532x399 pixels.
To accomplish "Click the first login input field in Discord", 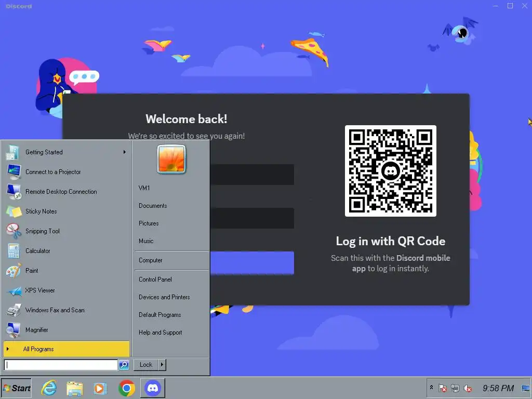I will (x=252, y=175).
